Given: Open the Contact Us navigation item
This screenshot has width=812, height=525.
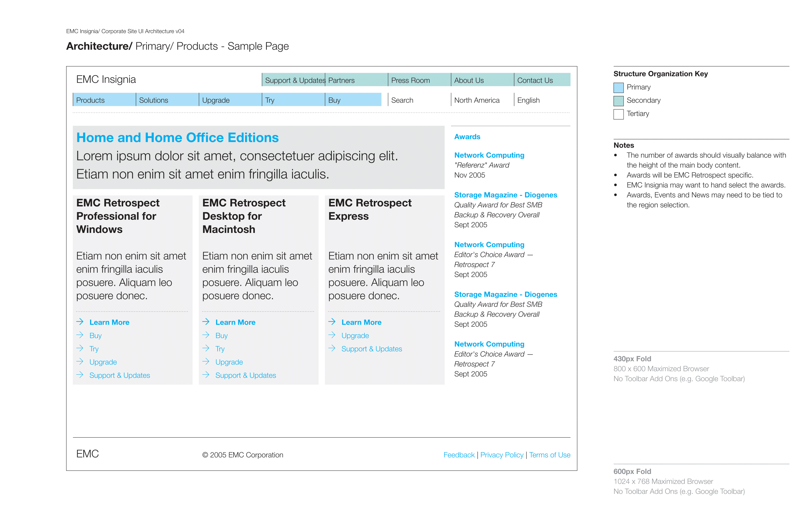Looking at the screenshot, I should point(542,80).
